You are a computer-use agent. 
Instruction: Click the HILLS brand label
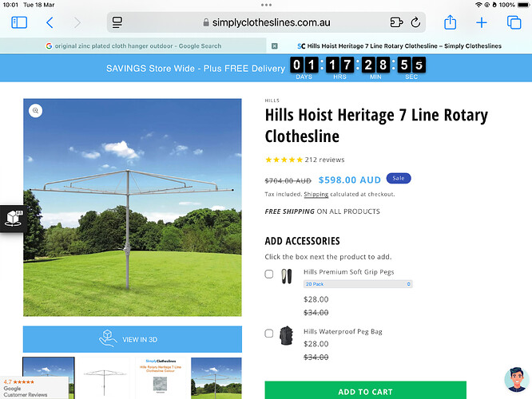click(272, 101)
